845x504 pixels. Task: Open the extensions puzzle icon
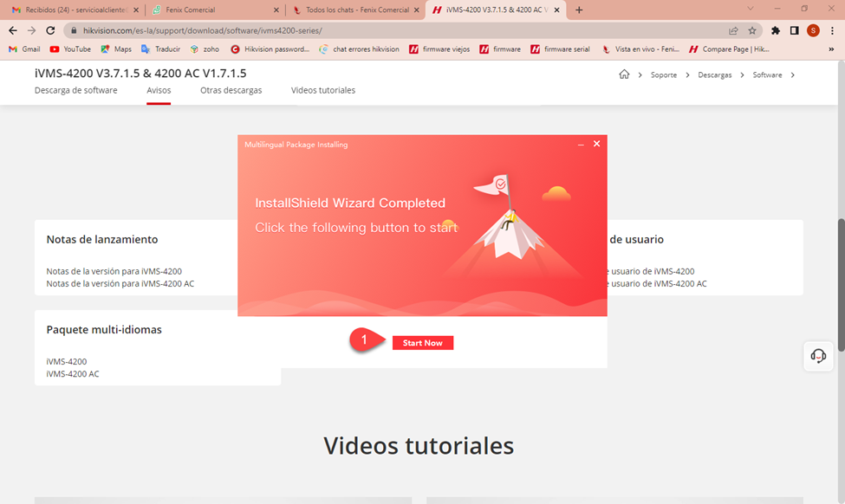[x=776, y=30]
